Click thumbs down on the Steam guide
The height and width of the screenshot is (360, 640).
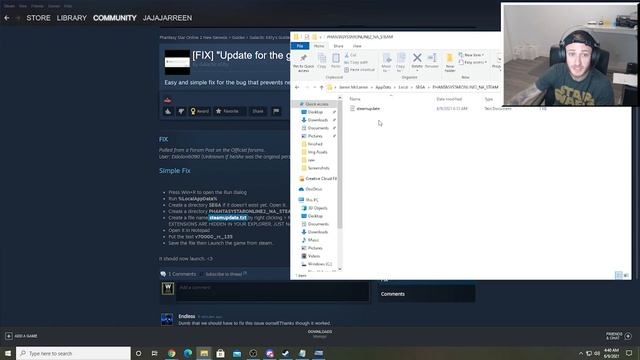coord(181,111)
